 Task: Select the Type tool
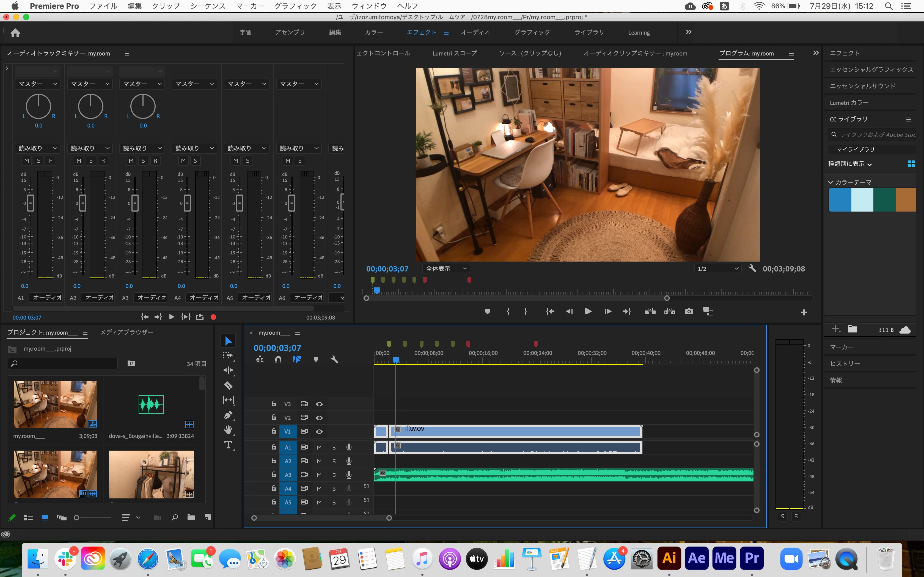(x=228, y=445)
